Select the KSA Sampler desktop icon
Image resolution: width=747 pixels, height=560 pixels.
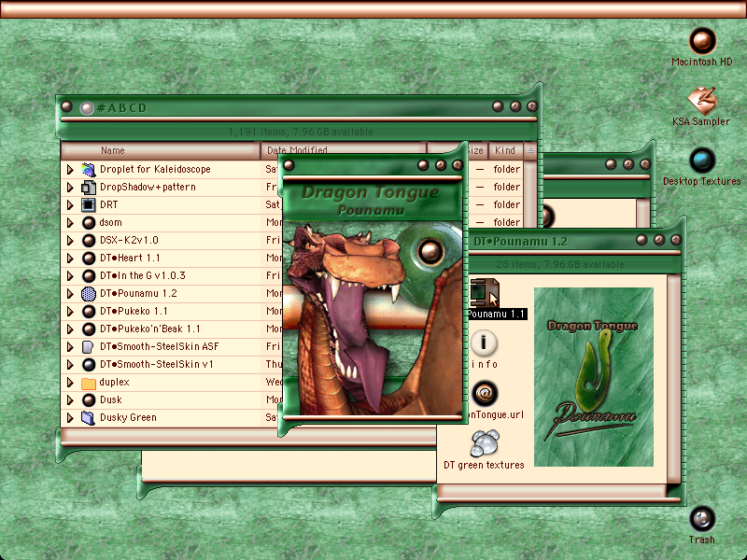[702, 101]
